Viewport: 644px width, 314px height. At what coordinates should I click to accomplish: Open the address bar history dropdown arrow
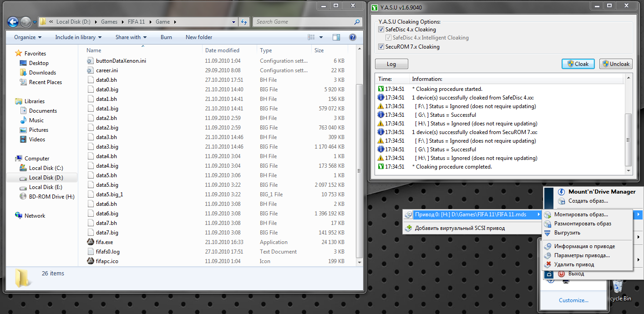(x=233, y=22)
